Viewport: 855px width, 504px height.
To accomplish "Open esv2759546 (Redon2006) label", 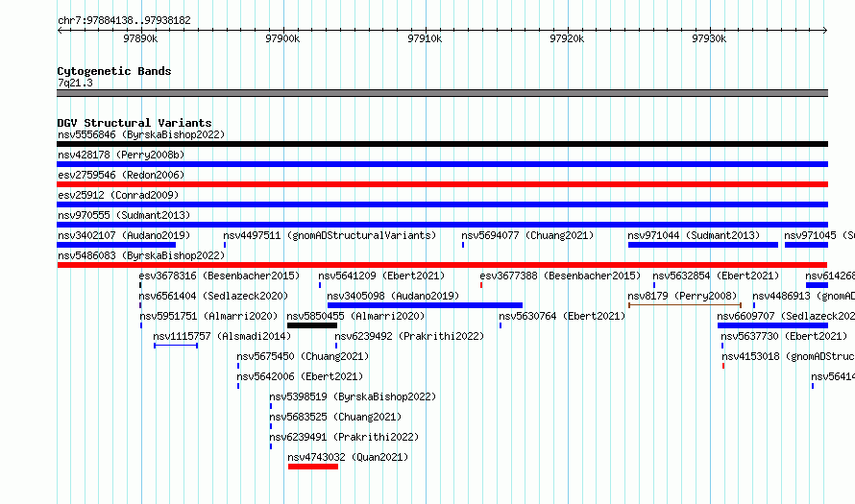I will tap(121, 175).
